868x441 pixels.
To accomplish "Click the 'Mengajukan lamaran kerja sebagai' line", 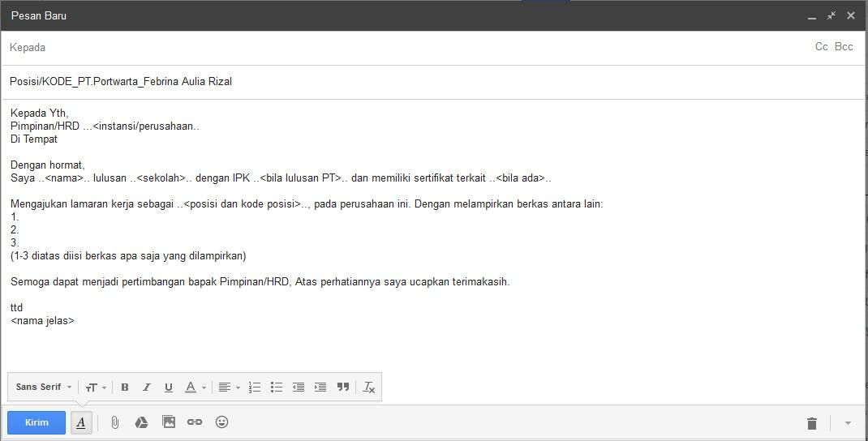I will click(307, 204).
